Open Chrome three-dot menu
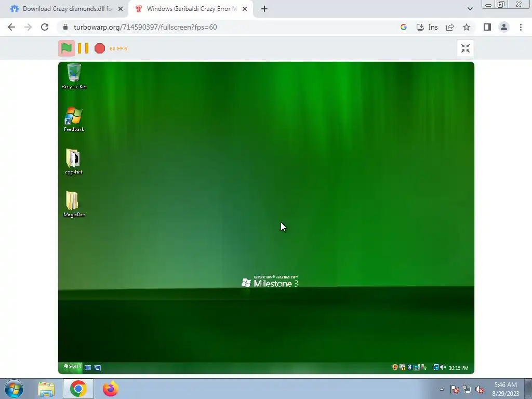The width and height of the screenshot is (532, 399). coord(521,27)
